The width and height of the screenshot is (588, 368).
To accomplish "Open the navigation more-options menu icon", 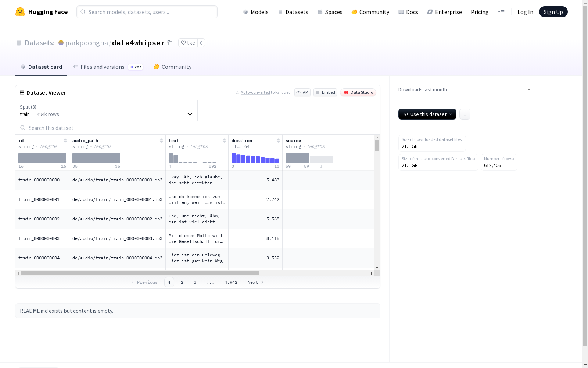I will (x=501, y=12).
